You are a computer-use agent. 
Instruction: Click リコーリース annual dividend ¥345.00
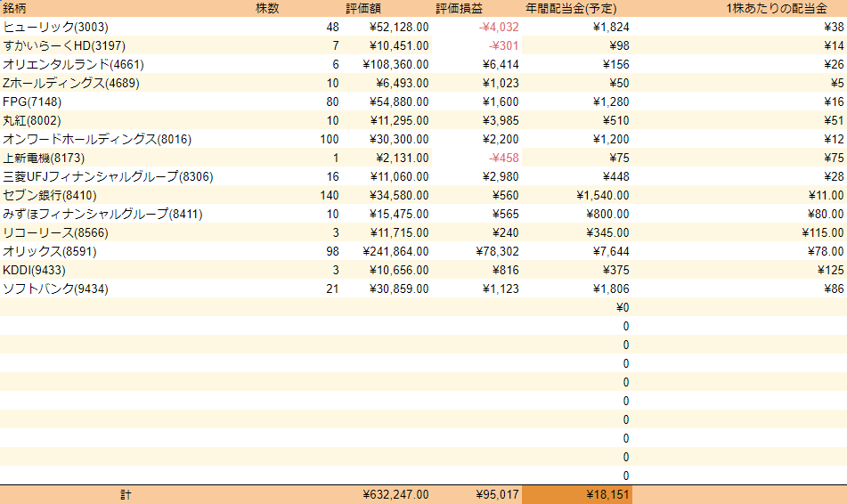pyautogui.click(x=607, y=232)
